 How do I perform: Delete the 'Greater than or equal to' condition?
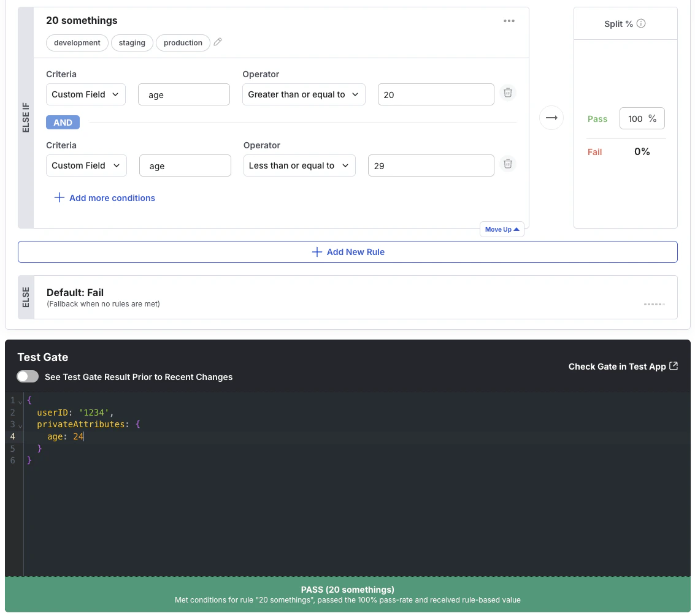[508, 93]
